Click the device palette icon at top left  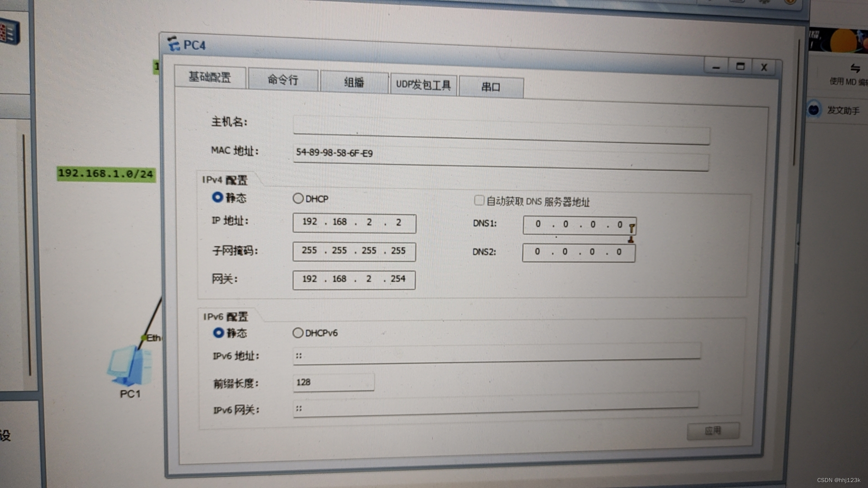click(8, 32)
